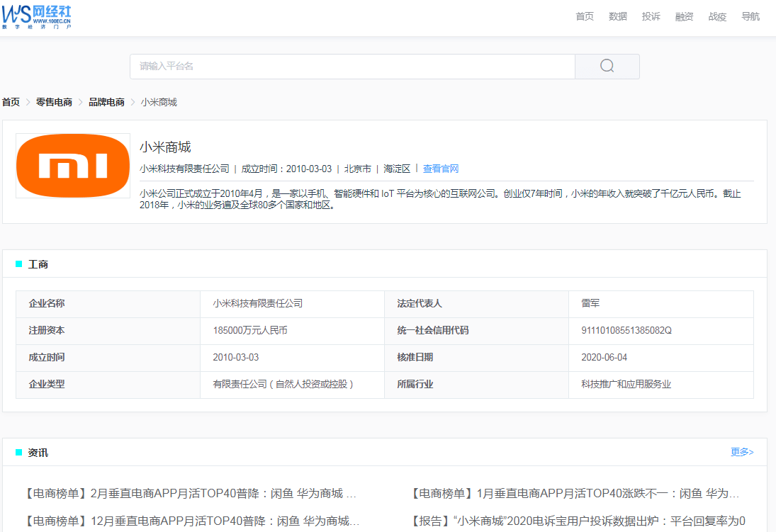This screenshot has height=532, width=776.
Task: Click the 北京市 location text
Action: point(358,169)
